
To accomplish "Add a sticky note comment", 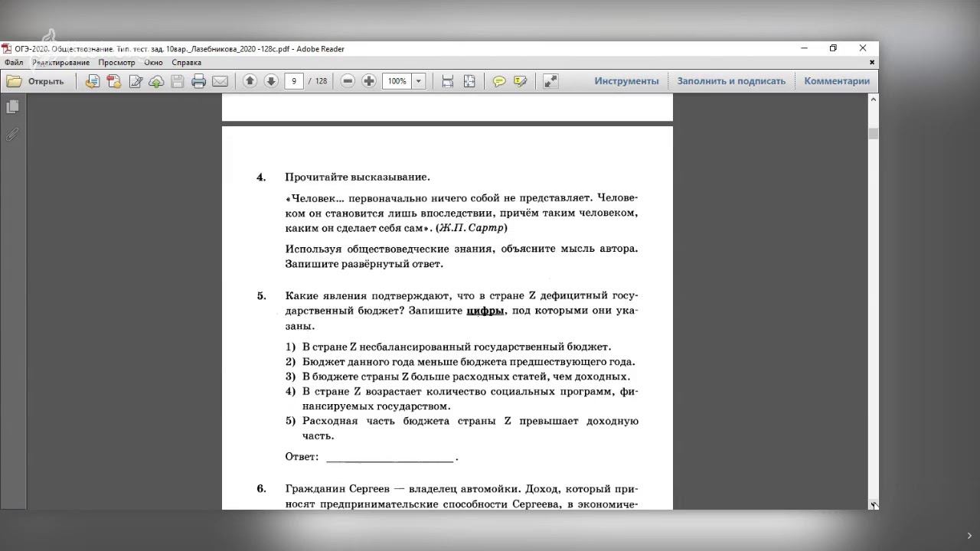I will [499, 81].
